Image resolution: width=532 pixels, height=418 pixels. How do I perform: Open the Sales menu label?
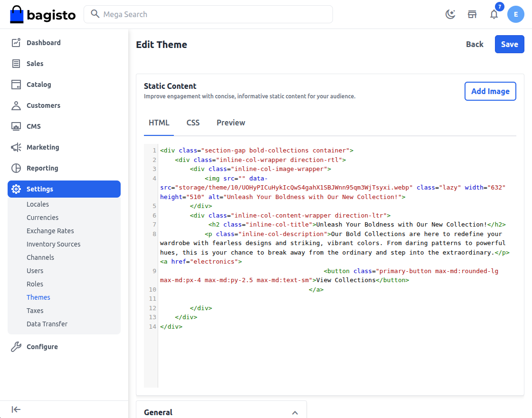pos(35,64)
